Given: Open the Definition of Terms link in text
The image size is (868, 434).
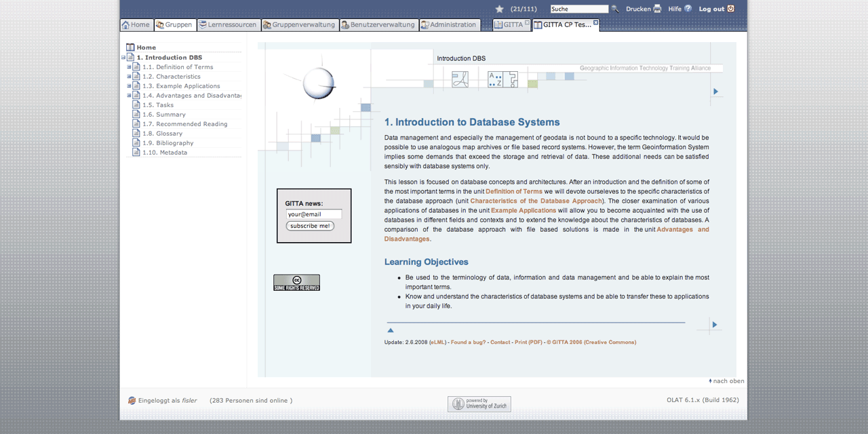Looking at the screenshot, I should point(513,191).
